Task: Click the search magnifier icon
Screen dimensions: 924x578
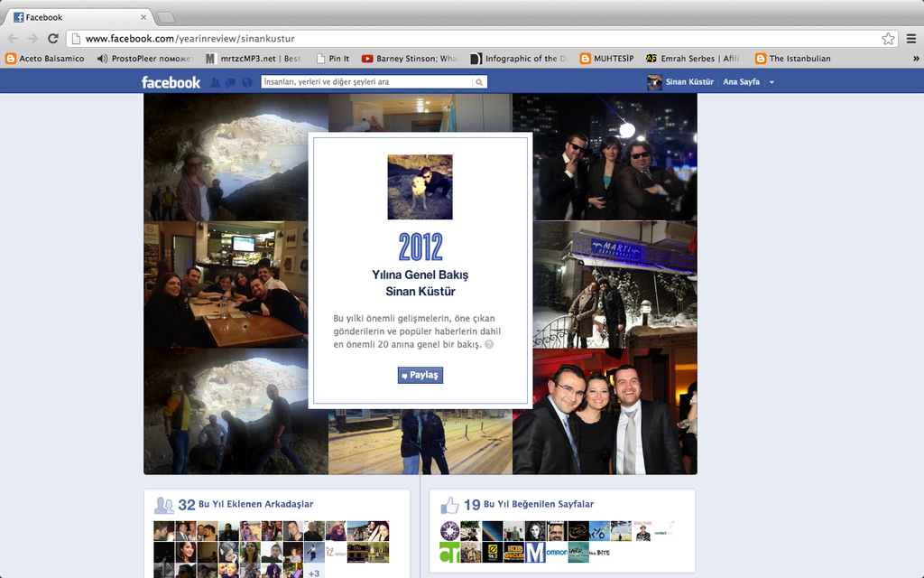Action: (x=479, y=82)
